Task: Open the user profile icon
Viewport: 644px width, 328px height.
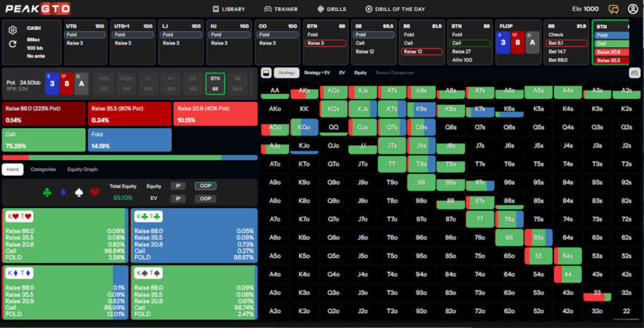Action: [632, 9]
